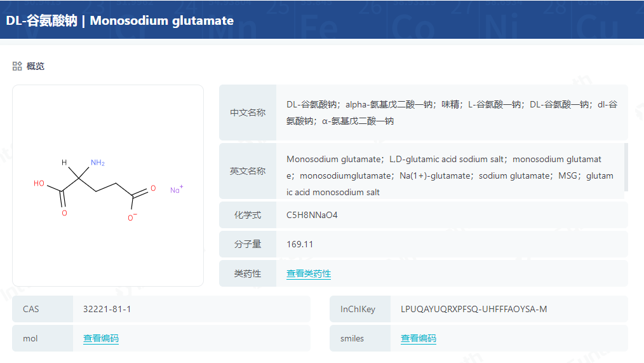Click the O- carboxylate atom in the structure
Viewport: 644px width, 363px height.
tap(131, 217)
